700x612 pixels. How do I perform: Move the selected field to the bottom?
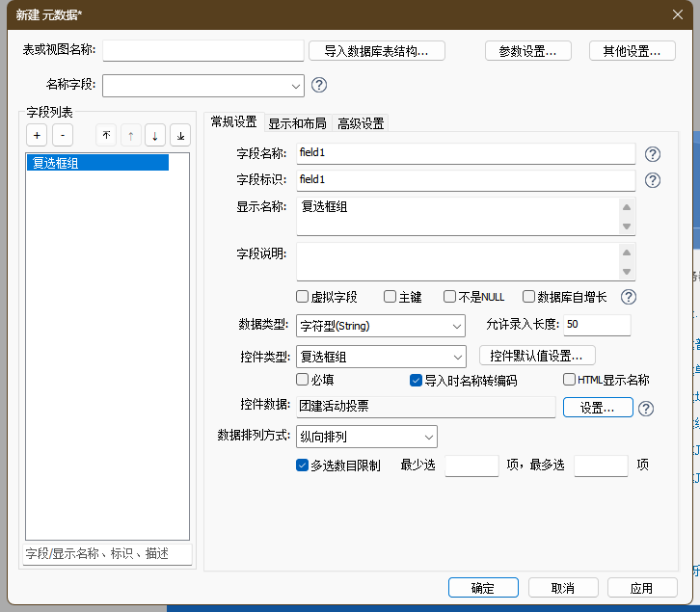click(180, 136)
